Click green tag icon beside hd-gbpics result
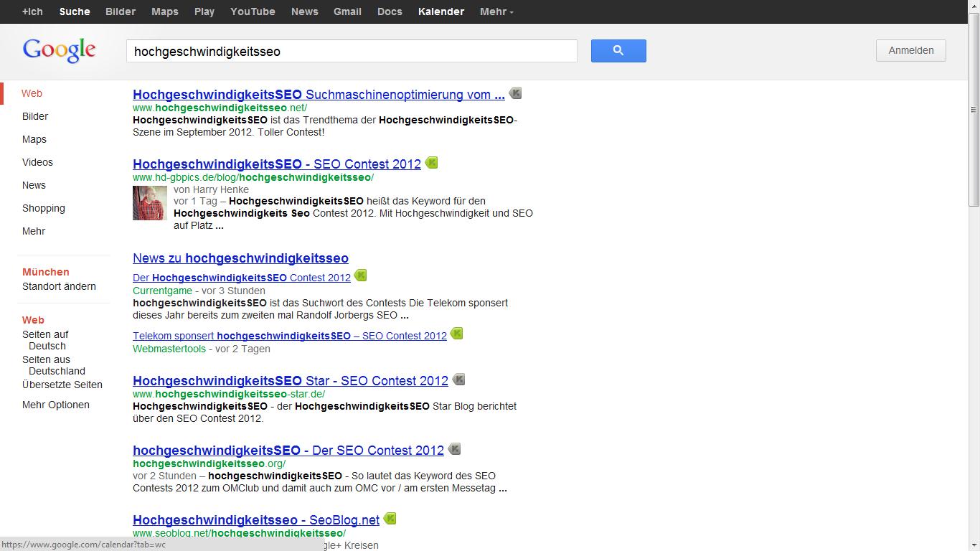 (431, 163)
